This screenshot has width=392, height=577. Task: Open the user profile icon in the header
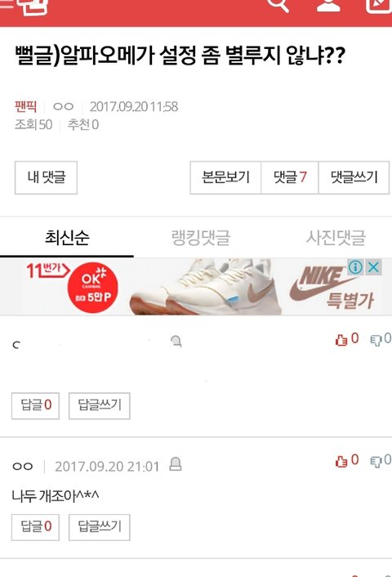point(328,4)
